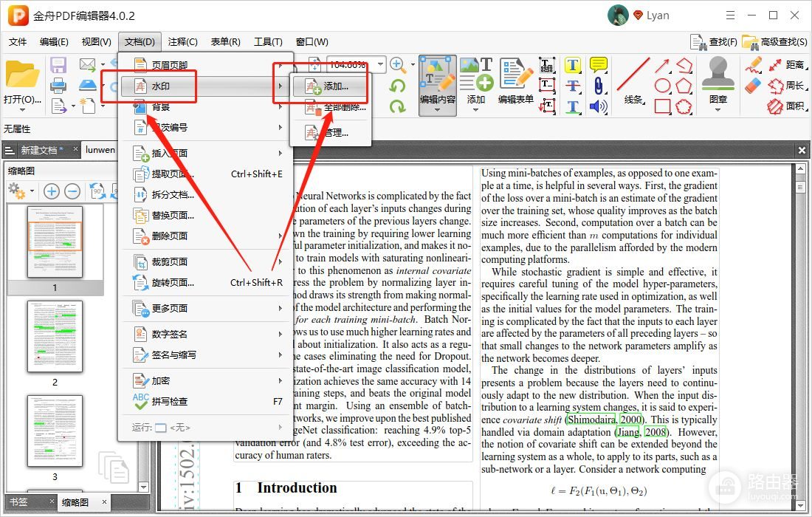Open the zoom percentage combo box dropdown
The width and height of the screenshot is (812, 517).
tap(381, 64)
